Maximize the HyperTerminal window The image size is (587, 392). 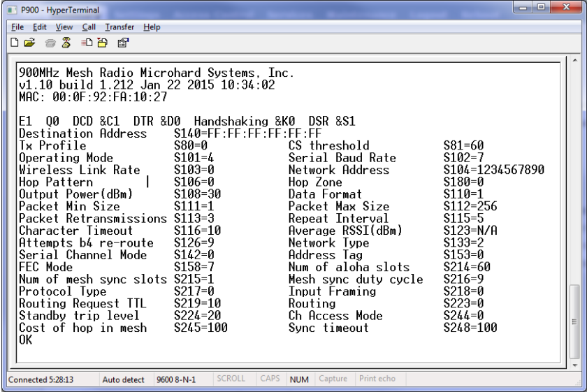click(x=541, y=7)
